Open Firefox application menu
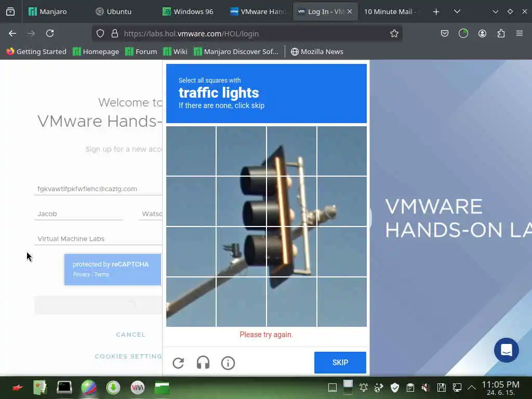The image size is (532, 399). coord(520,33)
